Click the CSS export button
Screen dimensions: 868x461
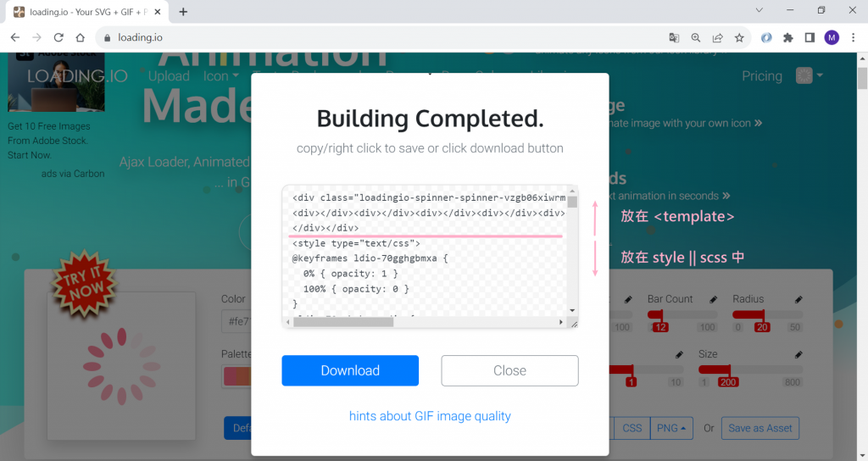[632, 428]
